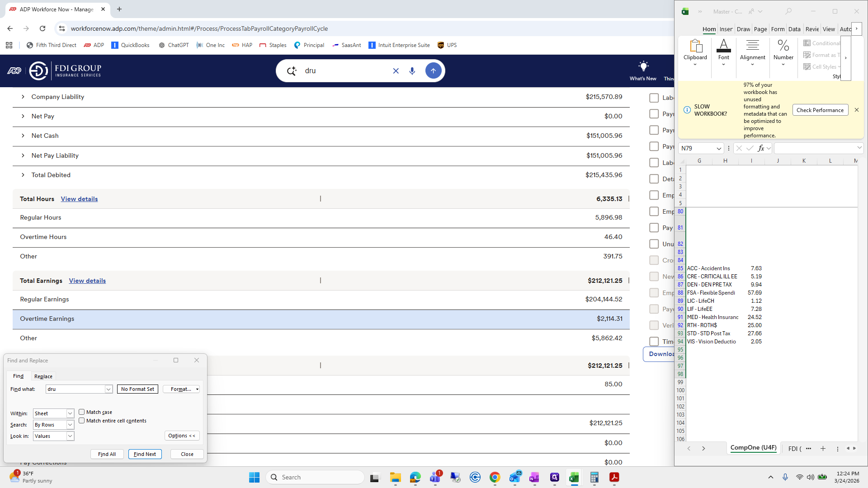Enable the Match case checkbox

[82, 412]
